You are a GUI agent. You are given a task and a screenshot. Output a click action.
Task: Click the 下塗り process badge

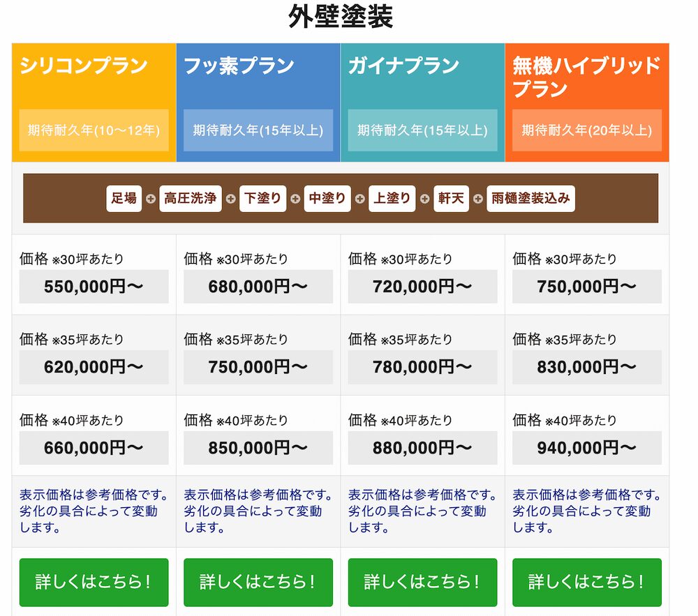(x=262, y=198)
